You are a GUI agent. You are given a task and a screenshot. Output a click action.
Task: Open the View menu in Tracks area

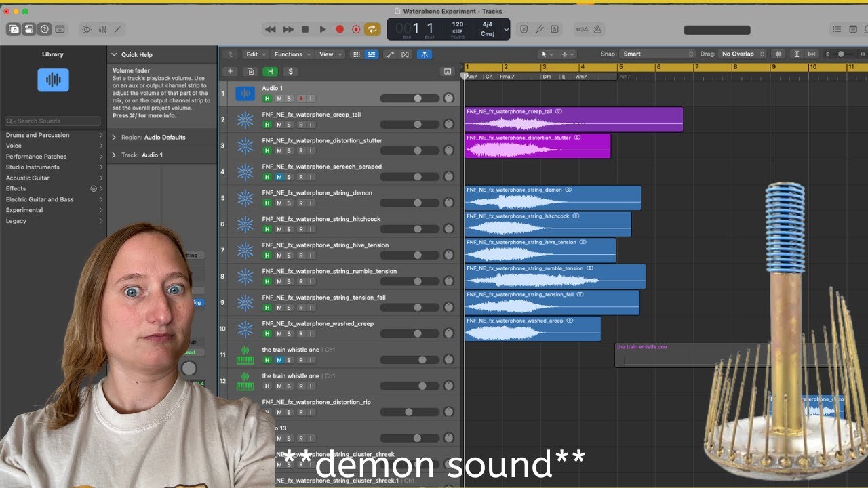point(330,54)
